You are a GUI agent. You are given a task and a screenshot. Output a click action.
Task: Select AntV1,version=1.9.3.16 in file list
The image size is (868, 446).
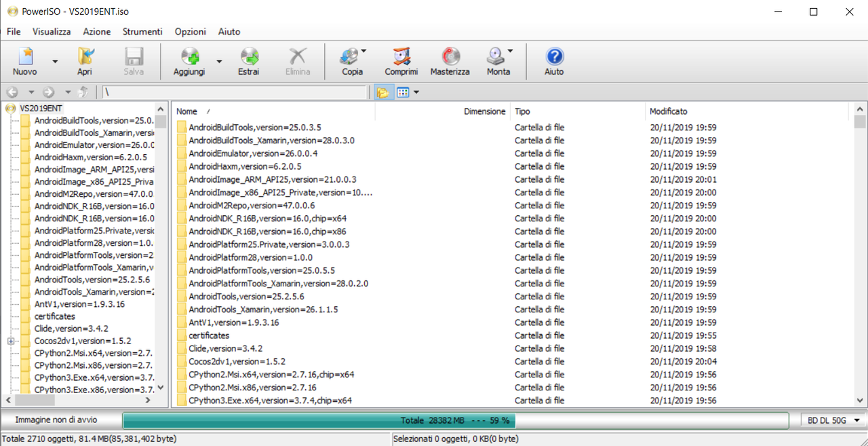point(234,322)
